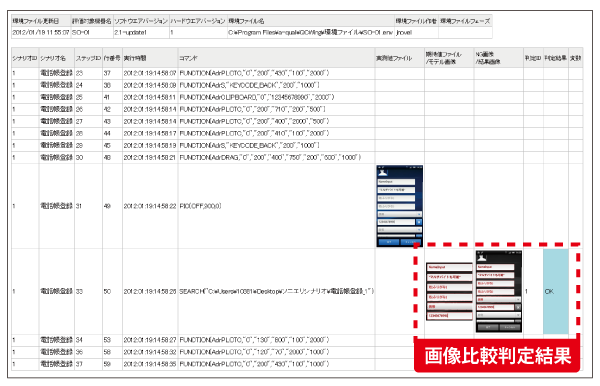The width and height of the screenshot is (600, 386).
Task: Click execution time cell of step 27
Action: (x=150, y=121)
